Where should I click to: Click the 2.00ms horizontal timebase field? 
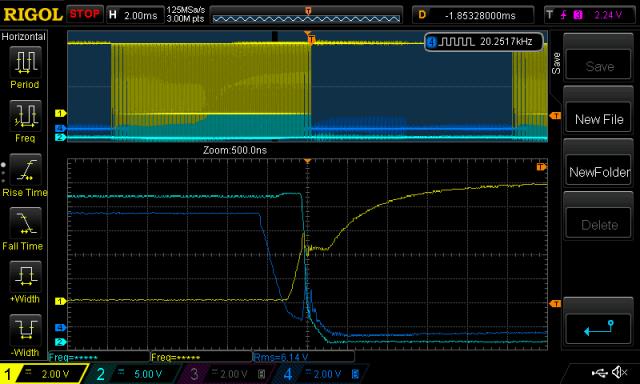tap(135, 15)
